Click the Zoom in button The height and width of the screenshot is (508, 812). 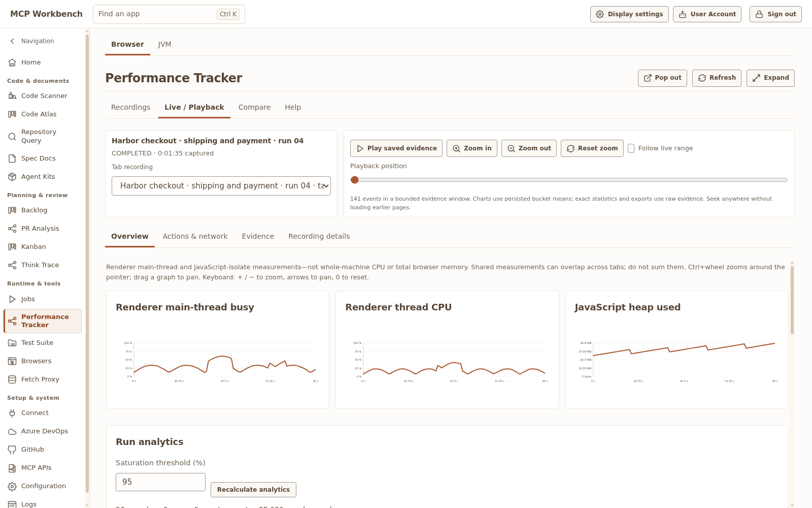(x=472, y=148)
